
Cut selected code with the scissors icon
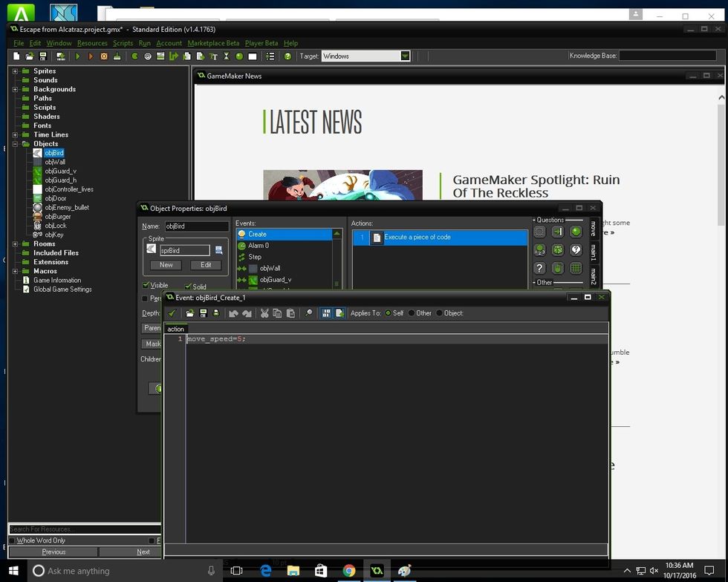(x=264, y=313)
